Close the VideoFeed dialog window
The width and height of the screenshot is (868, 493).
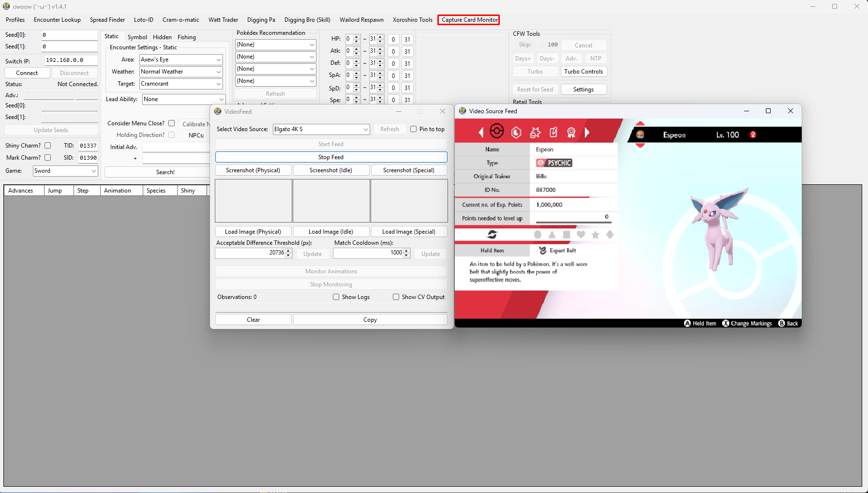pyautogui.click(x=443, y=111)
